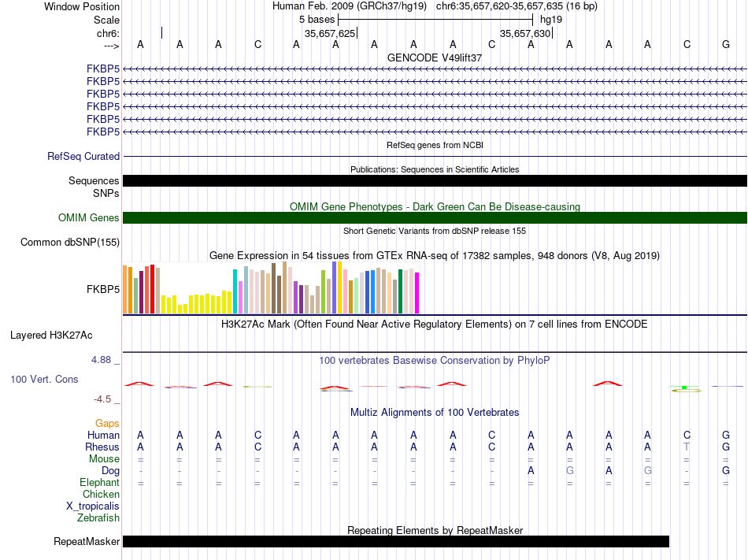Select the black RepeatMasker element bar
The image size is (748, 560).
pyautogui.click(x=396, y=541)
